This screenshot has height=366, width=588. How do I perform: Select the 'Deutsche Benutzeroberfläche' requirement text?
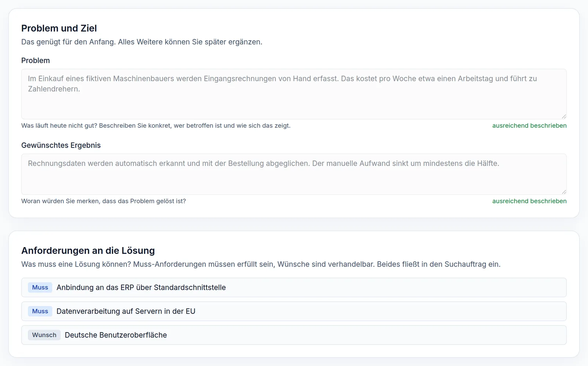pos(116,335)
